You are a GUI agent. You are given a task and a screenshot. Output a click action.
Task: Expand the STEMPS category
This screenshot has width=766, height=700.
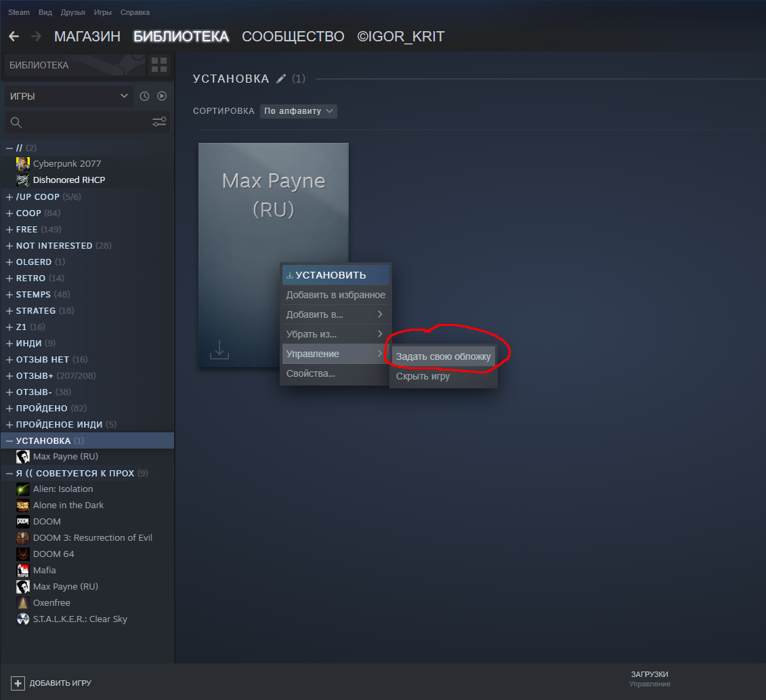[x=9, y=294]
